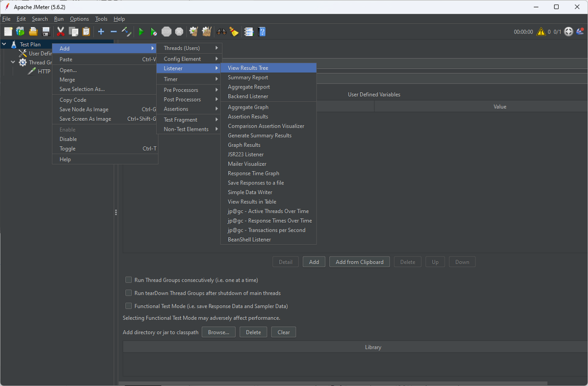Click the Toggle enable/disable toolbar icon

pyautogui.click(x=126, y=32)
